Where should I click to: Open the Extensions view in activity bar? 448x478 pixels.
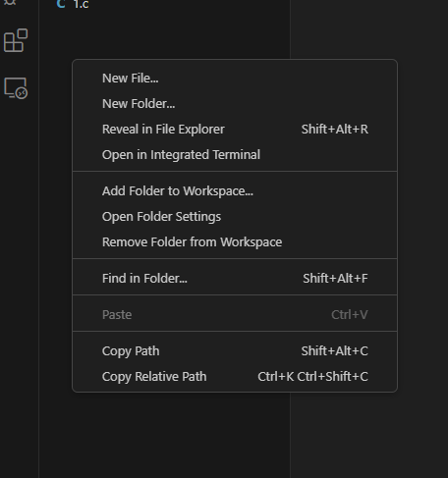click(x=16, y=40)
